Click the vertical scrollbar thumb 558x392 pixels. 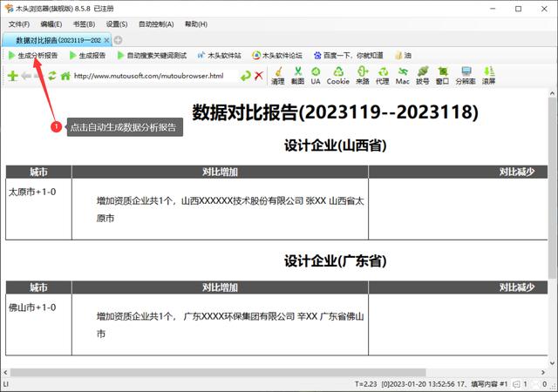552,188
